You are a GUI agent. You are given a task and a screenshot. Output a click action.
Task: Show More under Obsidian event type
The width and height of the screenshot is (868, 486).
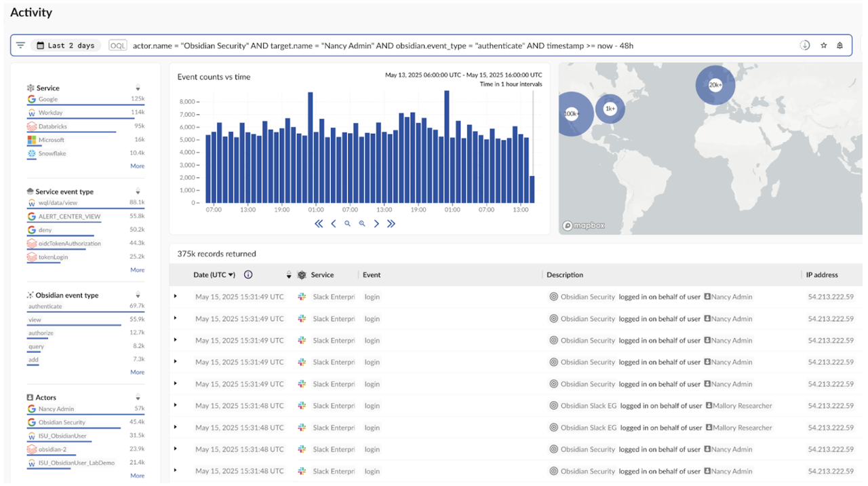click(137, 373)
